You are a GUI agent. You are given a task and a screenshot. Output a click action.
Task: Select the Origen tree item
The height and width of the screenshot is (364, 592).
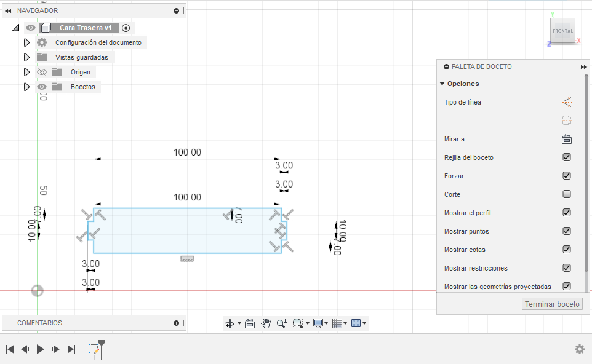(81, 72)
